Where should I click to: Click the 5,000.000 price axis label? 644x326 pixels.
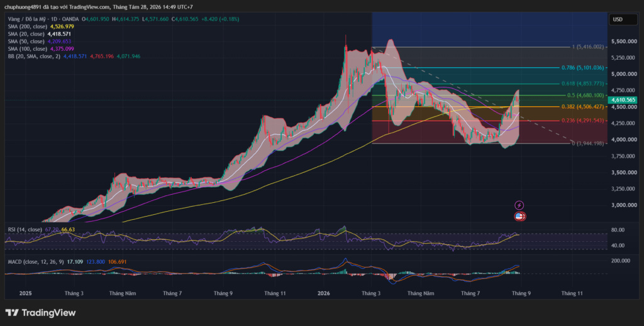(623, 74)
